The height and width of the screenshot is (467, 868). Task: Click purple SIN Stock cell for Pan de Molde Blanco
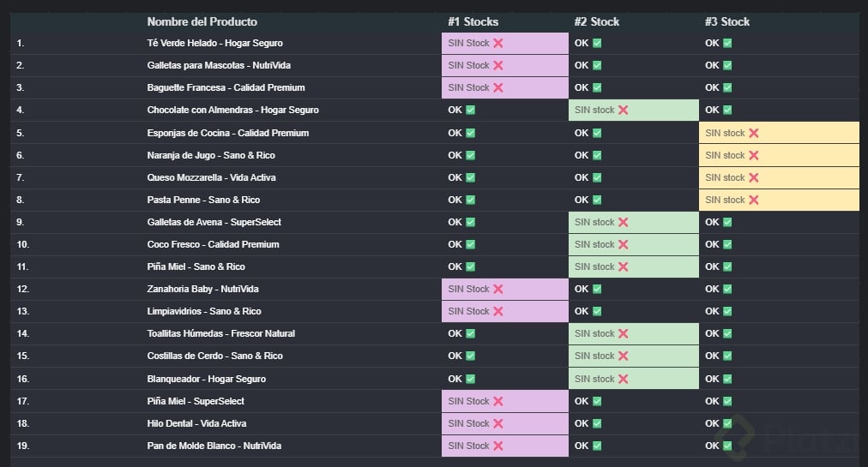point(504,446)
